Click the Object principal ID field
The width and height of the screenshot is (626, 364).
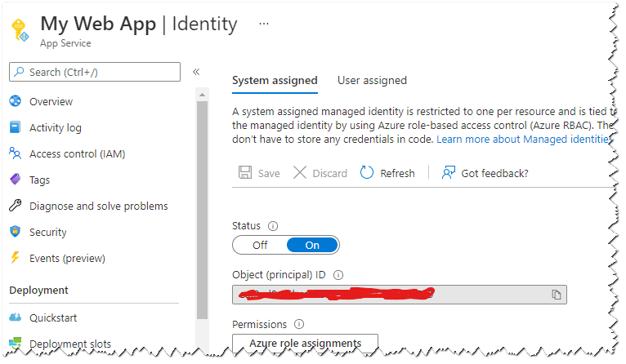coord(400,295)
